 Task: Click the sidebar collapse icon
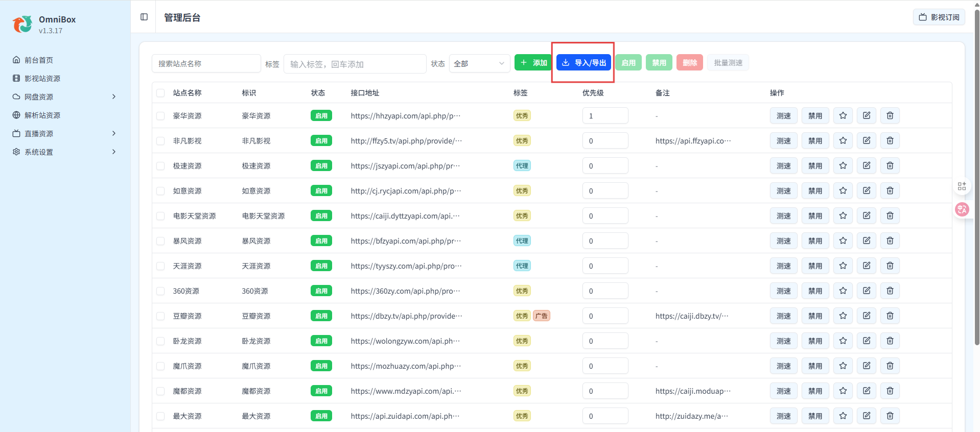point(144,17)
